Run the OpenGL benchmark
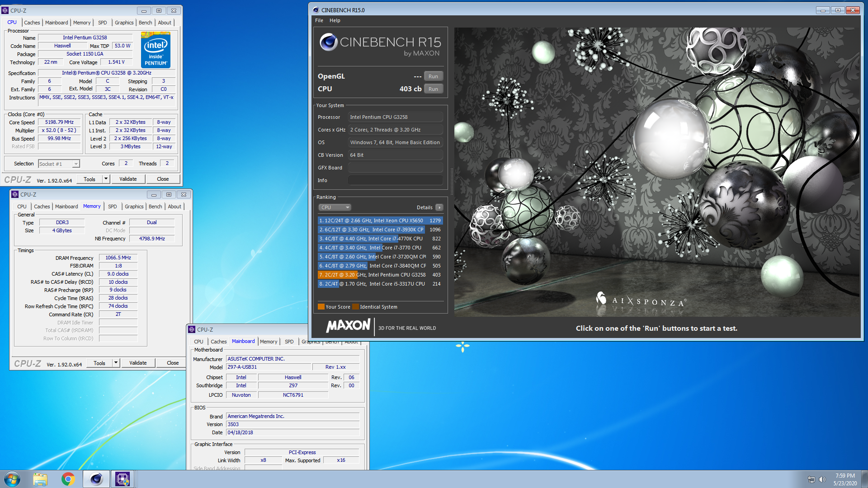This screenshot has height=488, width=868. [x=433, y=76]
